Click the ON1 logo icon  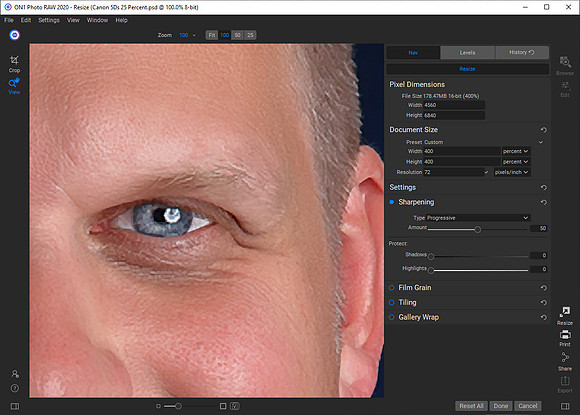click(x=14, y=35)
